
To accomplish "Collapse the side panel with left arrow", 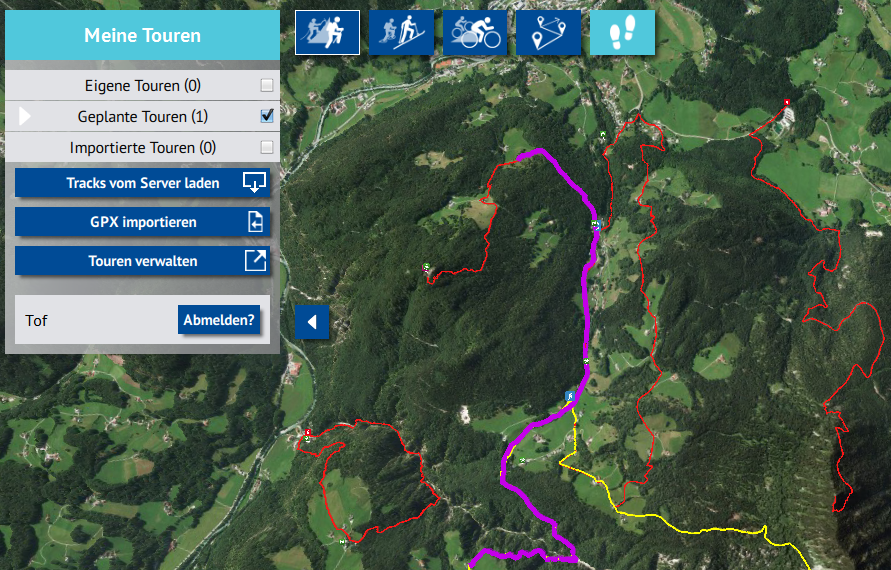I will [x=312, y=322].
